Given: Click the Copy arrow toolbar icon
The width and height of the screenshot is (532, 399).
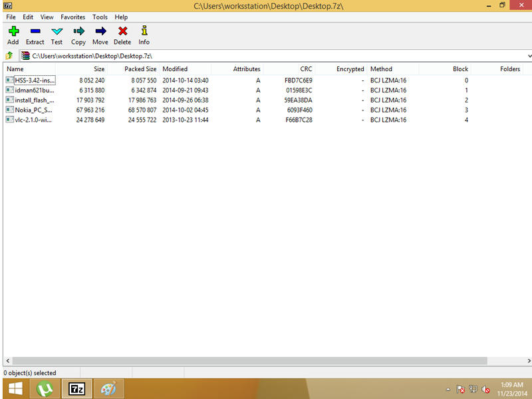Looking at the screenshot, I should coord(78,31).
